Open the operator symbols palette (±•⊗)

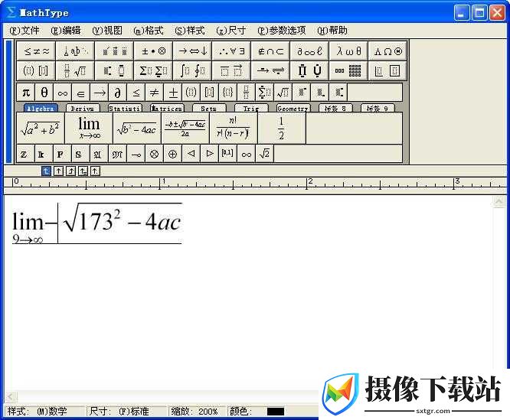click(153, 51)
